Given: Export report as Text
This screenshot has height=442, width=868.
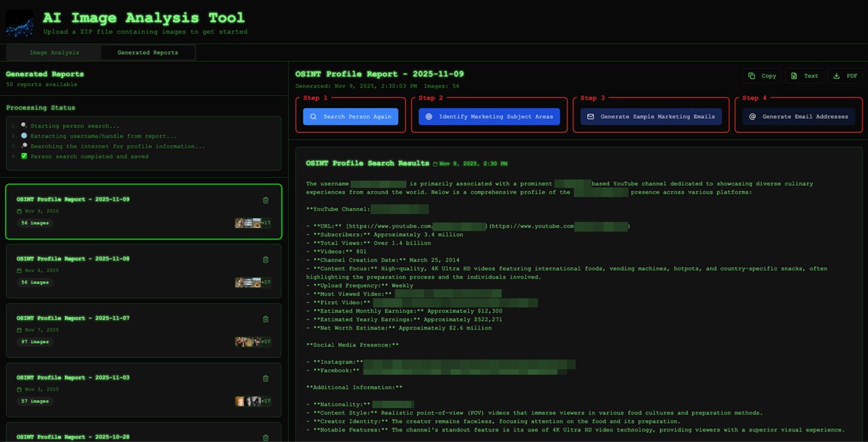Looking at the screenshot, I should coord(805,76).
